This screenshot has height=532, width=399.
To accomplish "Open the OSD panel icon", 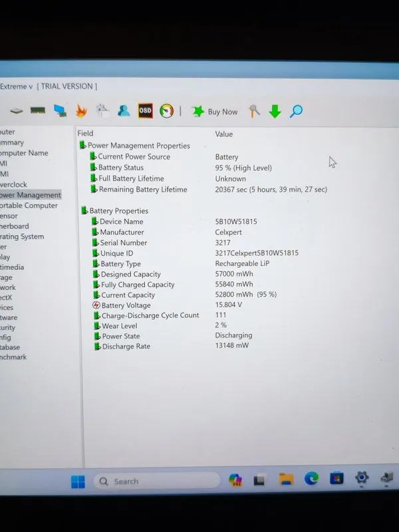I will click(145, 110).
